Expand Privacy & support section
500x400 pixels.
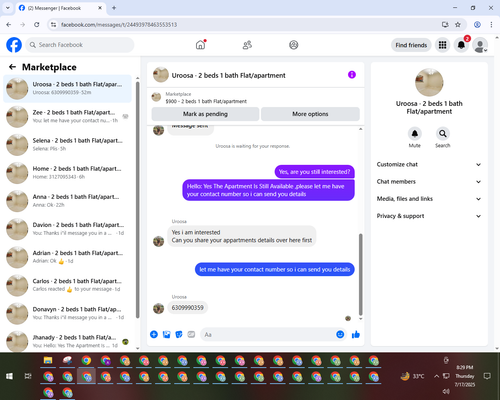(429, 216)
